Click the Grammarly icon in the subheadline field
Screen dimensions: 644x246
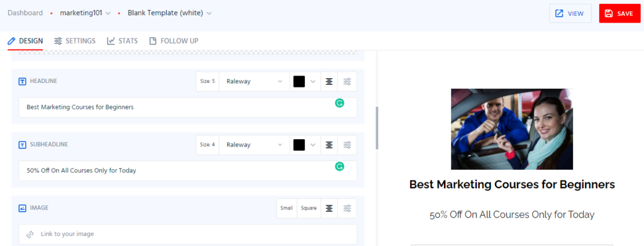point(339,166)
